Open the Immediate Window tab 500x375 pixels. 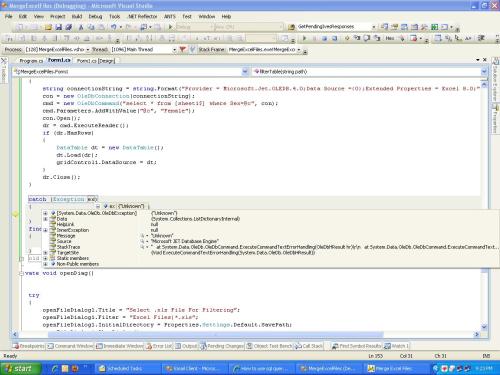click(119, 346)
